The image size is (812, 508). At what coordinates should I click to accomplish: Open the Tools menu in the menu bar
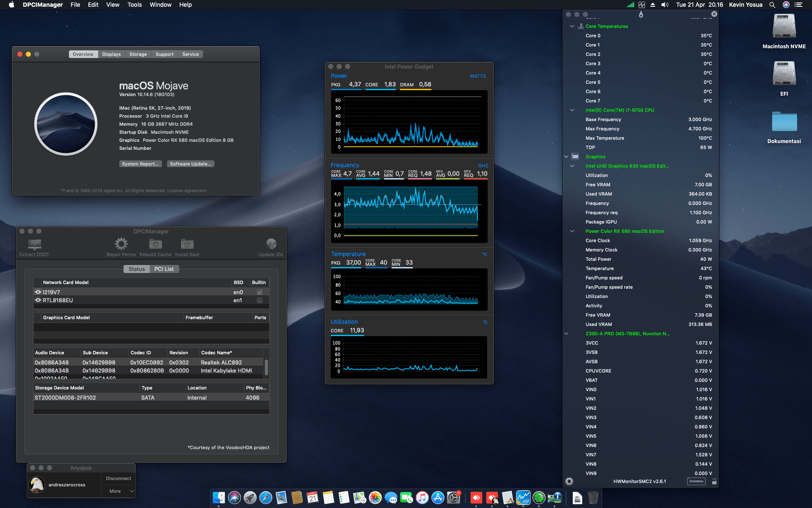pos(134,5)
